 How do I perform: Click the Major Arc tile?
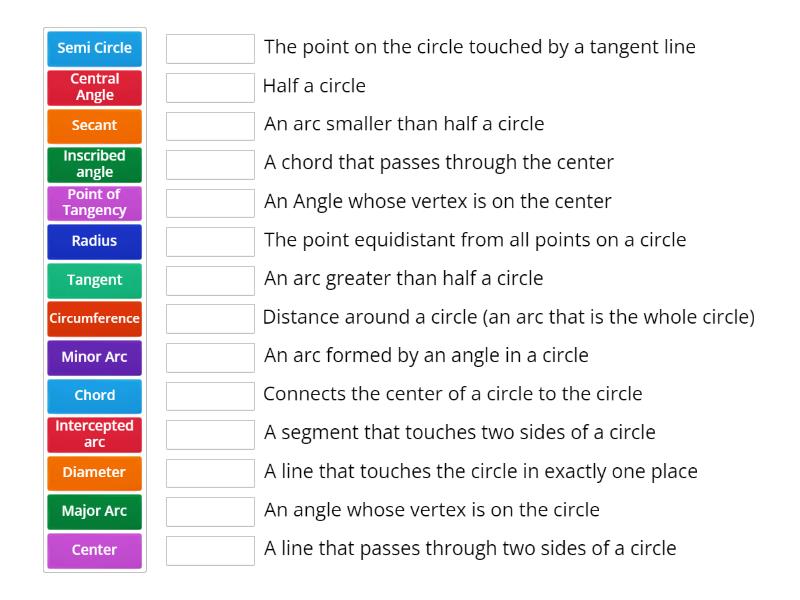pyautogui.click(x=94, y=511)
